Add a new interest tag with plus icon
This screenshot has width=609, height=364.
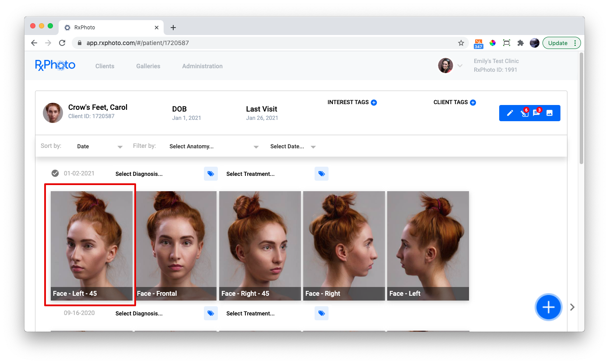click(374, 102)
